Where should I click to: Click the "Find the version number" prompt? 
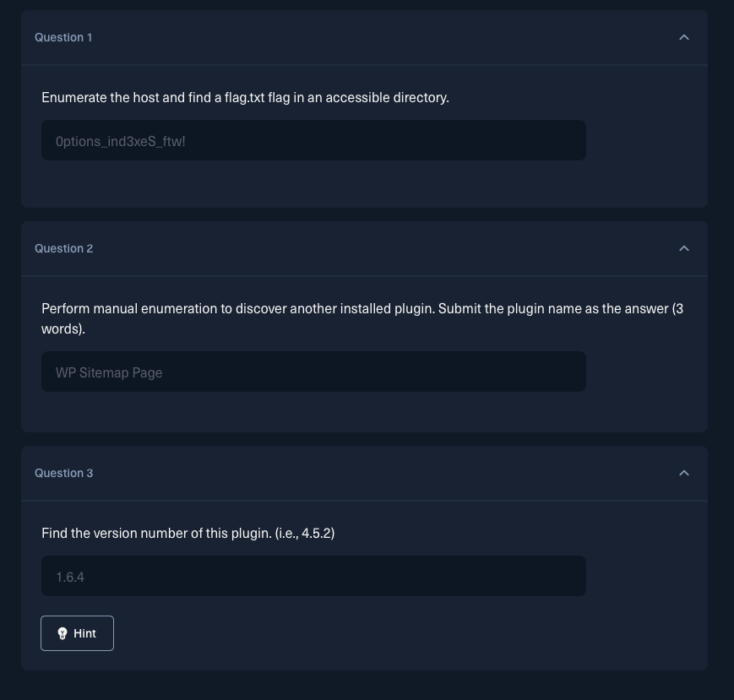tap(188, 534)
